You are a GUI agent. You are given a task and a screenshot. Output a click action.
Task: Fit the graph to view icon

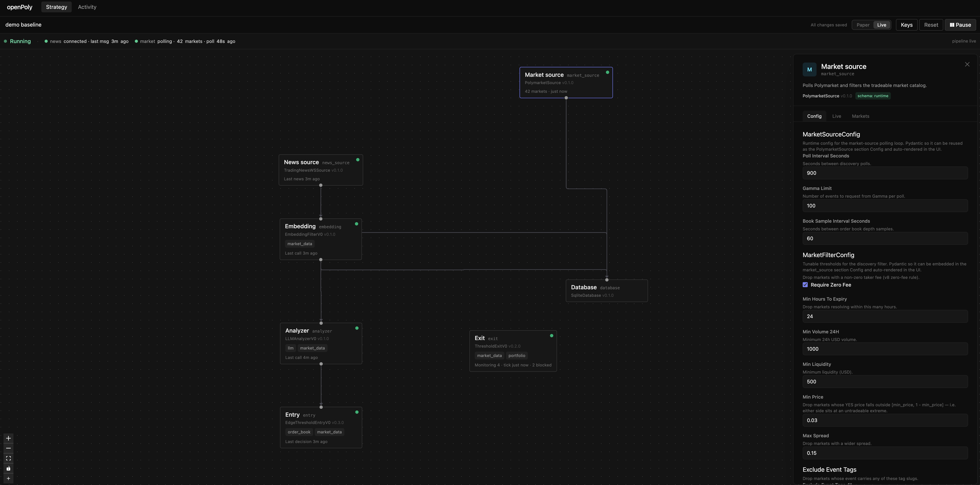point(8,458)
